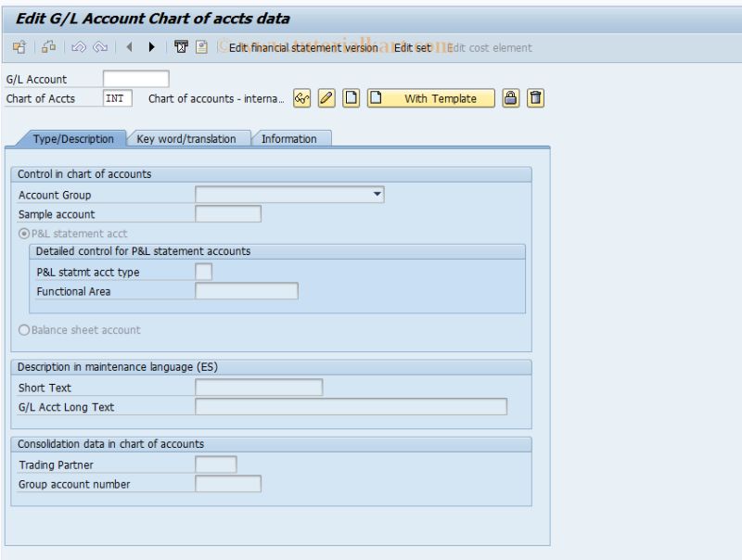Click the 'Trading Partner' label
742x560 pixels.
click(56, 465)
